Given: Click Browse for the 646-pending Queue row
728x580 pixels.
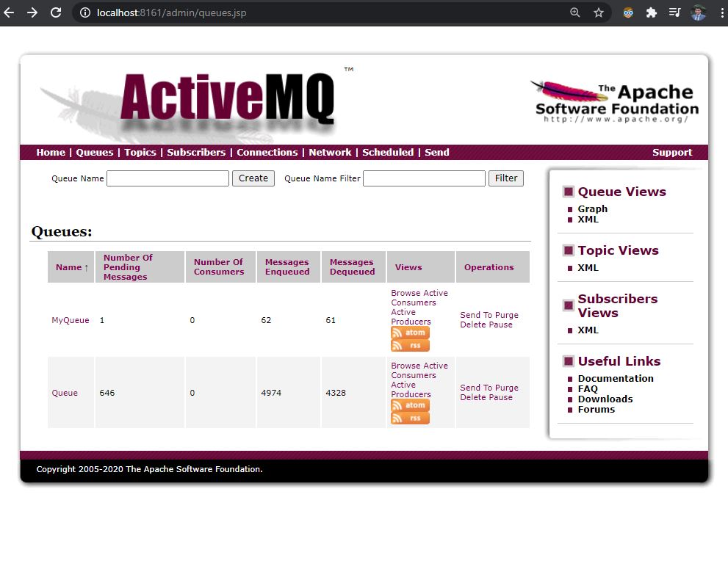Looking at the screenshot, I should click(x=406, y=366).
